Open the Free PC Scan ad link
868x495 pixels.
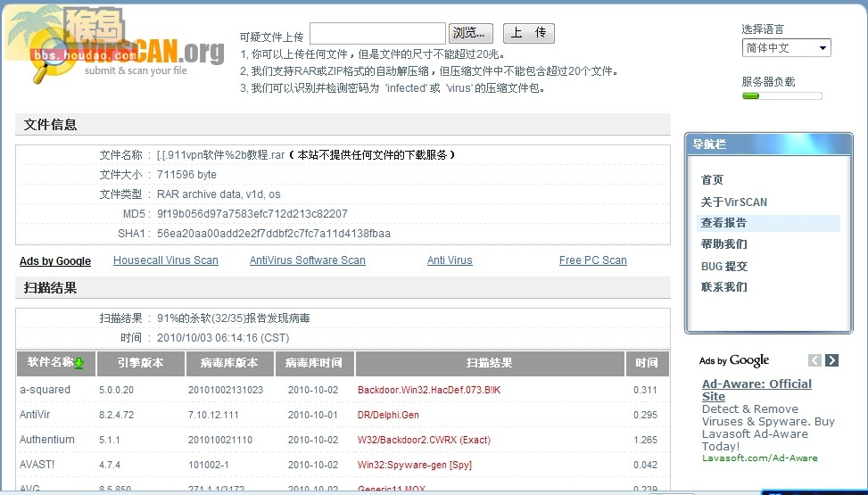(x=593, y=260)
